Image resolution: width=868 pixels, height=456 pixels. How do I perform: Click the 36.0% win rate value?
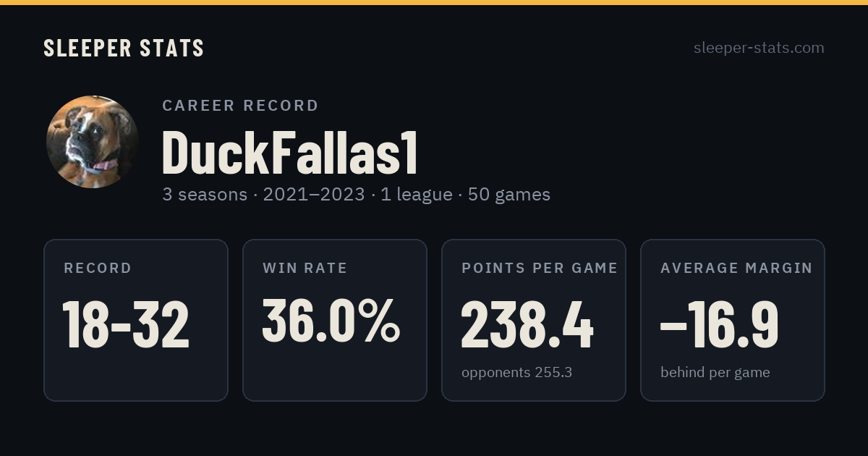pyautogui.click(x=331, y=321)
